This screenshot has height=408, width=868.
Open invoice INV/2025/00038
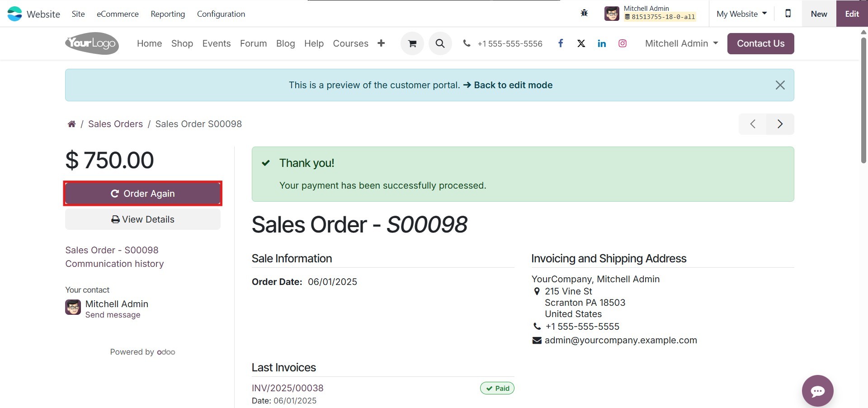pyautogui.click(x=288, y=388)
